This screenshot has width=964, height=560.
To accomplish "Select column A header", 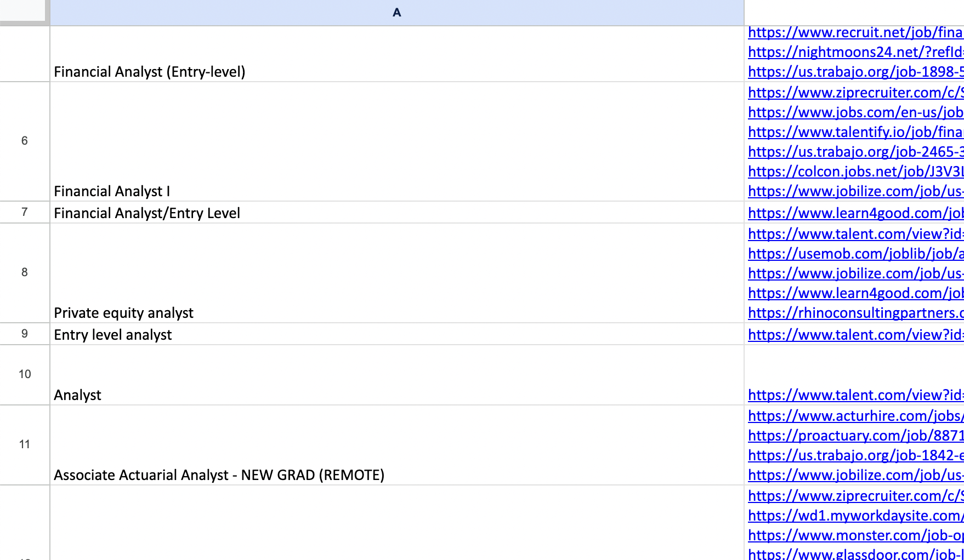I will [396, 12].
